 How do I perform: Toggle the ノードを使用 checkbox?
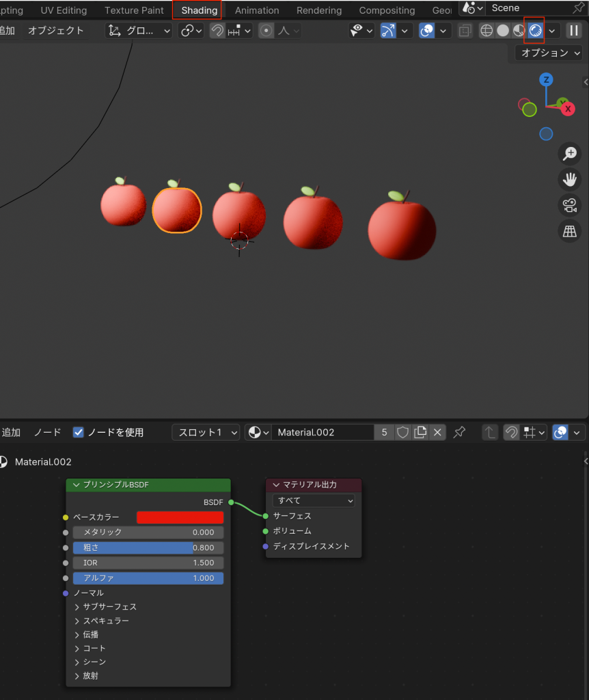click(79, 432)
